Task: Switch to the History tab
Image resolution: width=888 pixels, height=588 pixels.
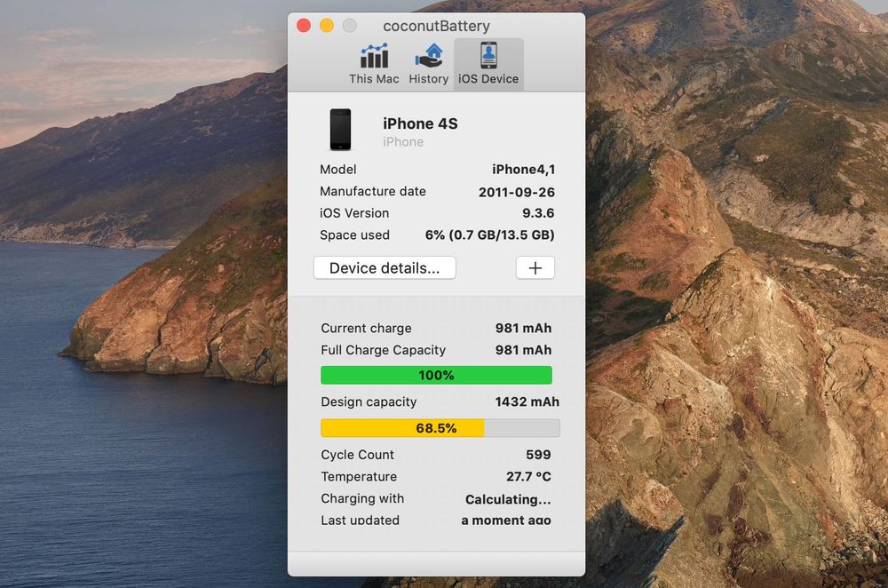Action: click(429, 64)
